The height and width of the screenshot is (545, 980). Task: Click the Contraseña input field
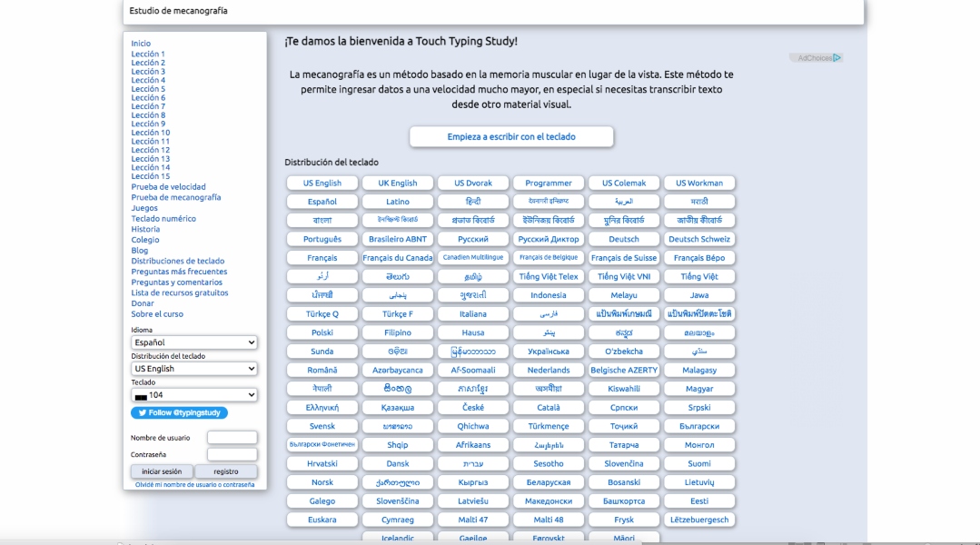click(232, 454)
